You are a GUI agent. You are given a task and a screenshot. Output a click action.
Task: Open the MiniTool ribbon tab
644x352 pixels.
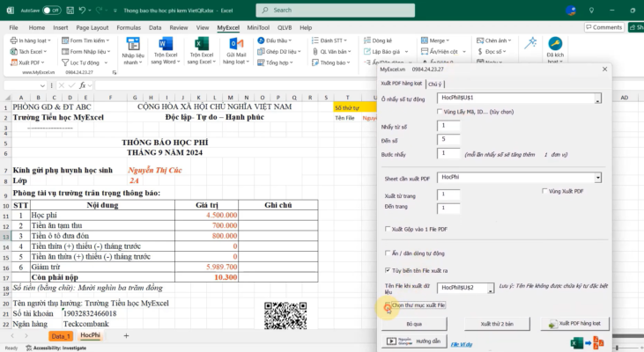tap(258, 27)
